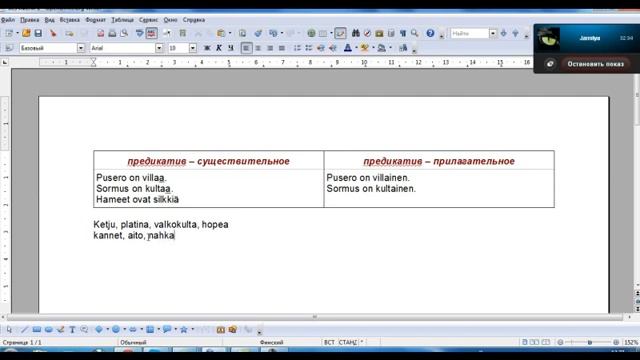Expand the find toolbar search history dropdown
Screen dimensions: 640x360
[493, 33]
